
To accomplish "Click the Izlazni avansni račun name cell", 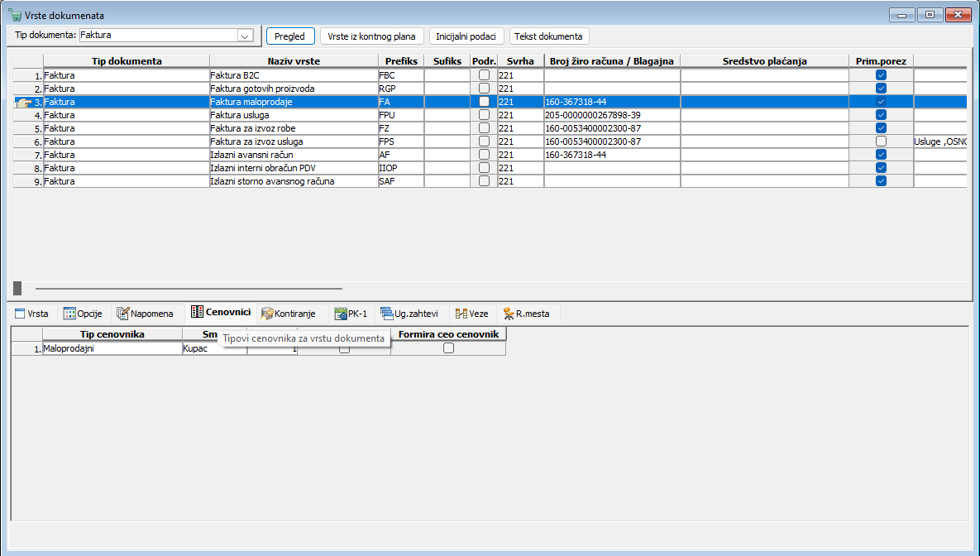I will [x=294, y=155].
